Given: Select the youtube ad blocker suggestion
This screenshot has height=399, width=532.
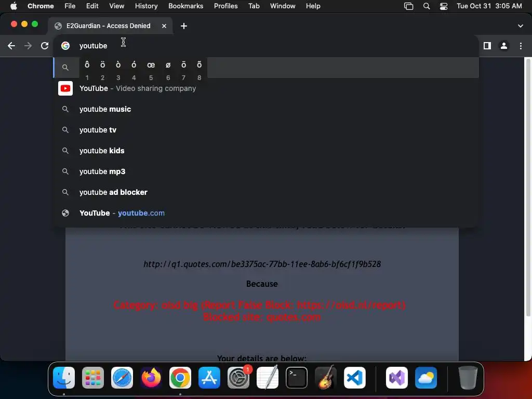Looking at the screenshot, I should (266, 192).
